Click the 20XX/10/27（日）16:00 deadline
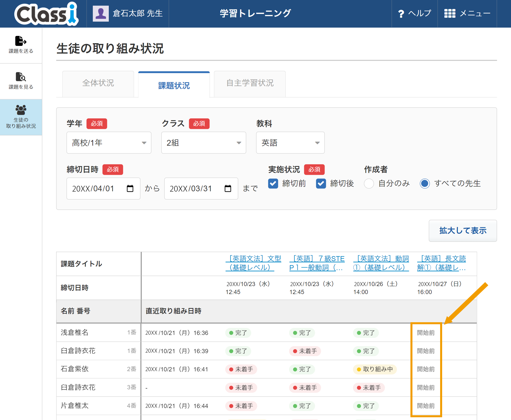This screenshot has width=511, height=420. click(440, 288)
